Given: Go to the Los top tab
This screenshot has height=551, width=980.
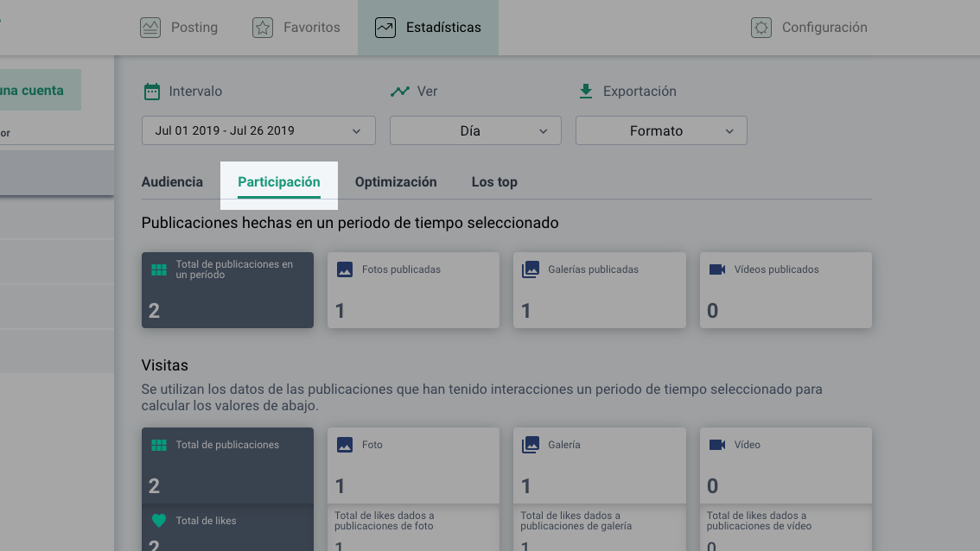Looking at the screenshot, I should coord(494,182).
